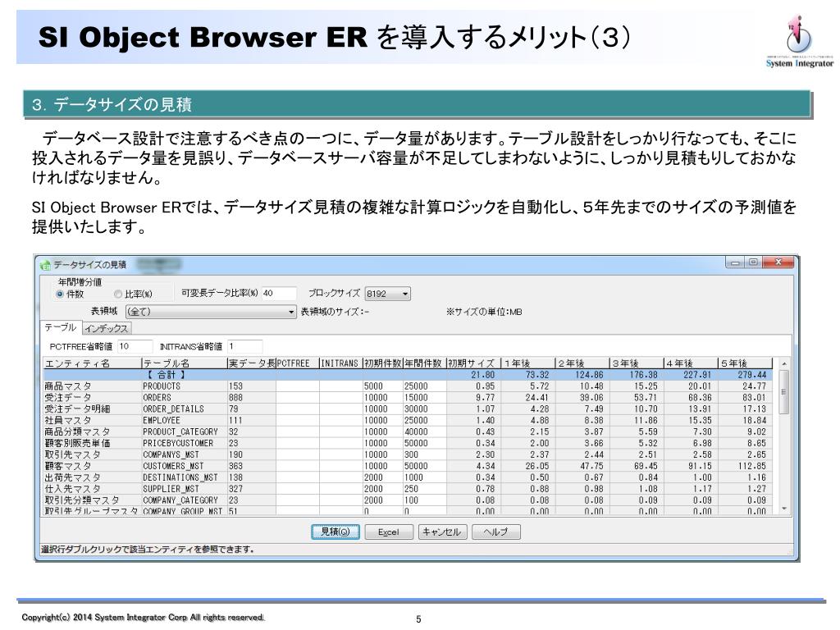
Task: Click the scrollbar up arrow of the table
Action: 783,363
